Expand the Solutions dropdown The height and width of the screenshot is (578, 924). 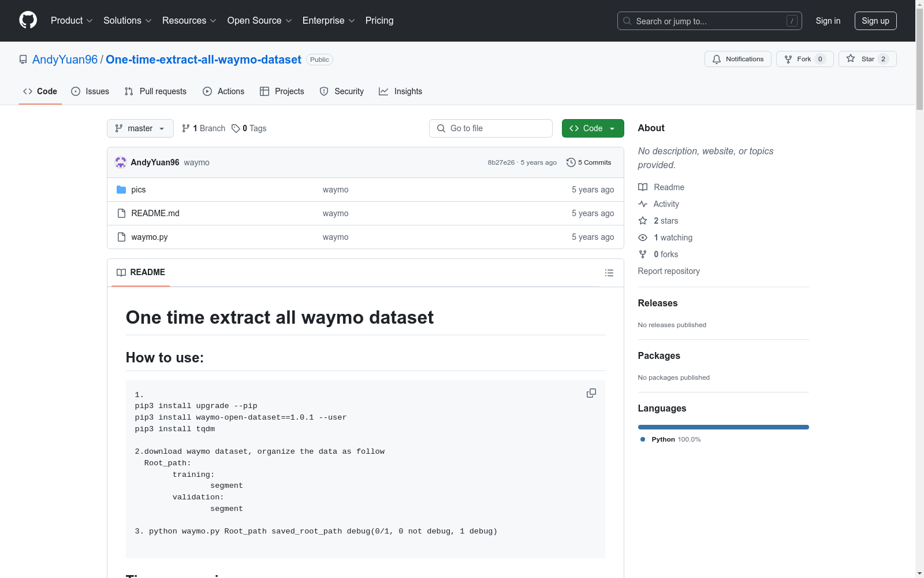127,20
